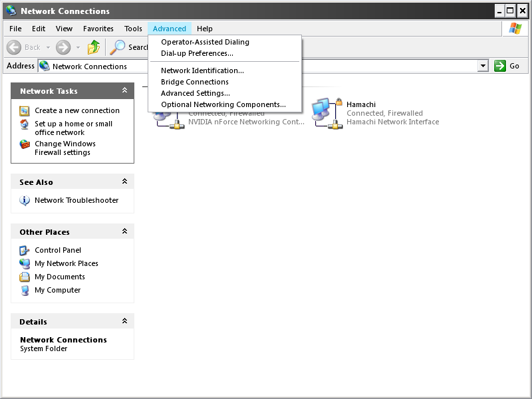
Task: Click the Network Connections title bar icon
Action: click(11, 11)
